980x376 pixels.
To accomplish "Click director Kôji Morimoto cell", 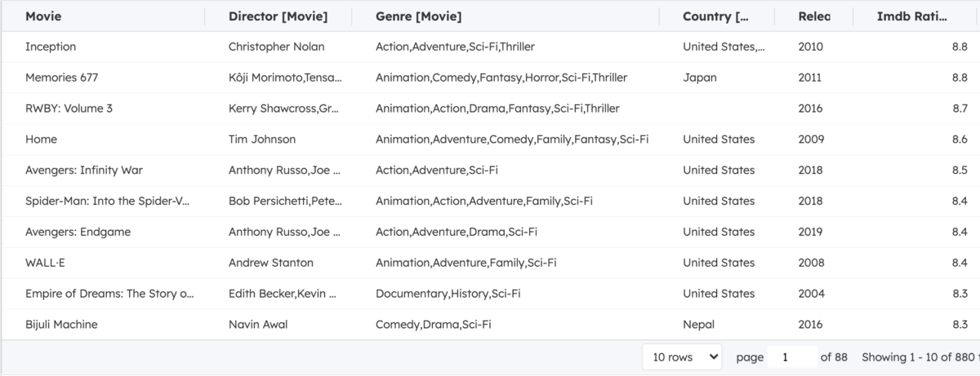I will coord(286,77).
